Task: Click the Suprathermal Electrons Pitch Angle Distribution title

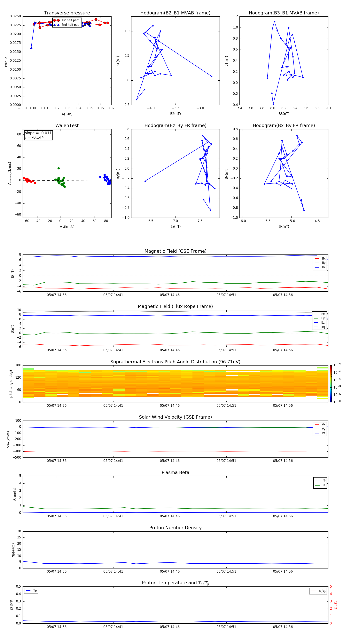Action: [175, 362]
